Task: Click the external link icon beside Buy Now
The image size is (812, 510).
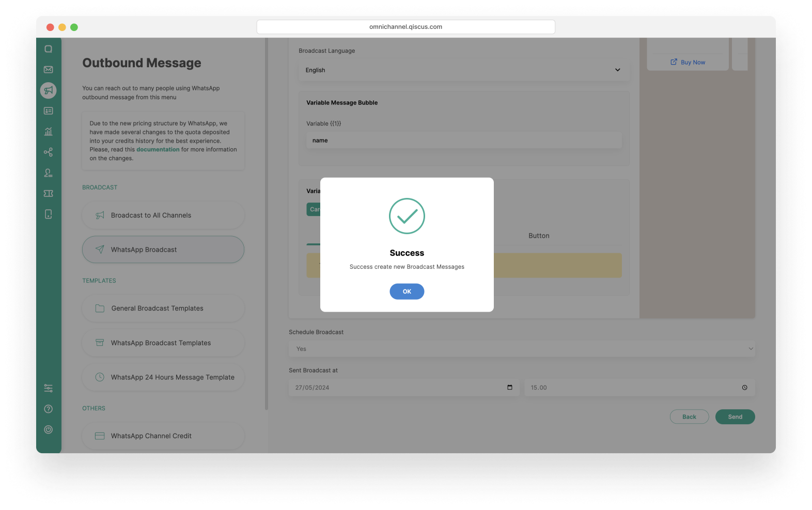Action: click(x=674, y=62)
